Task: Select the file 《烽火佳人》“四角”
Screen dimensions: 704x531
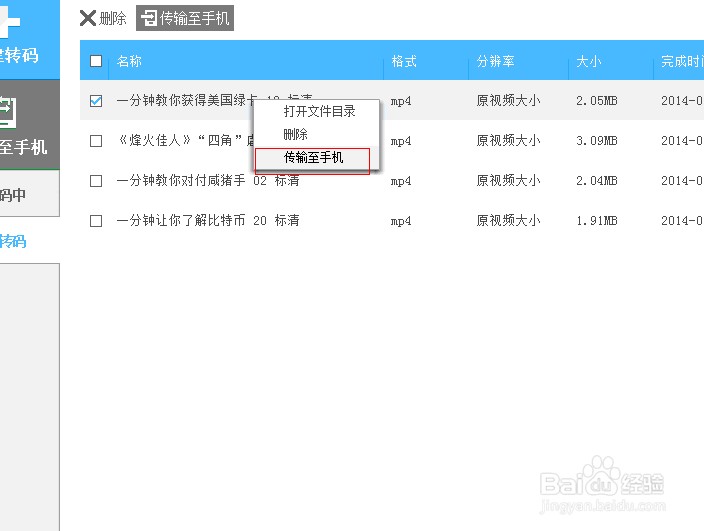Action: (185, 141)
